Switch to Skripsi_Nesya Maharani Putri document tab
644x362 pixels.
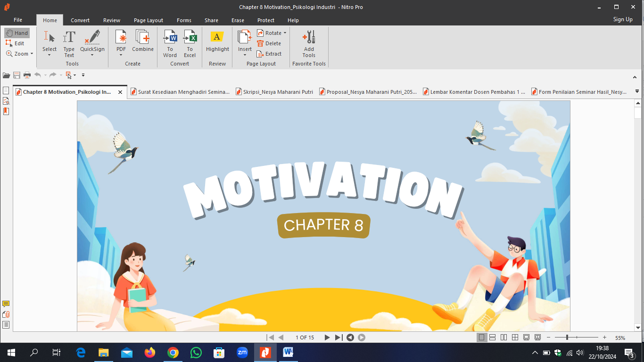273,92
